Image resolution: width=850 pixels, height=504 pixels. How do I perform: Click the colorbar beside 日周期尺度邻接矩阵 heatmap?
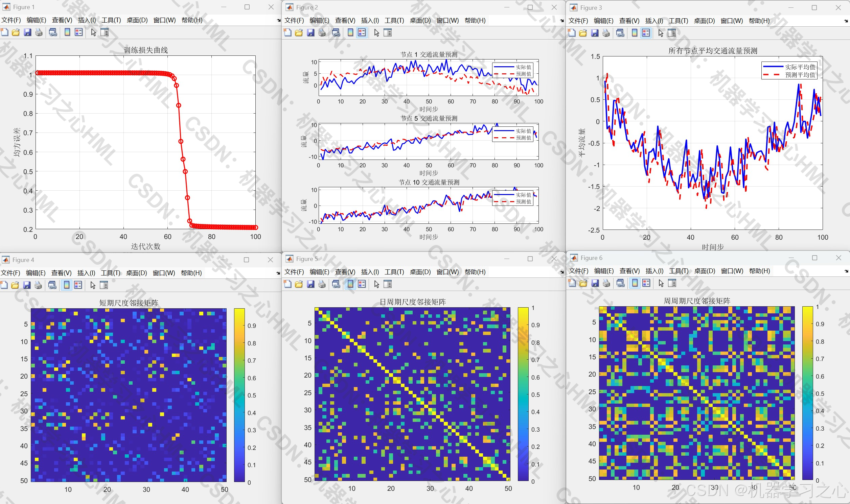[x=523, y=394]
